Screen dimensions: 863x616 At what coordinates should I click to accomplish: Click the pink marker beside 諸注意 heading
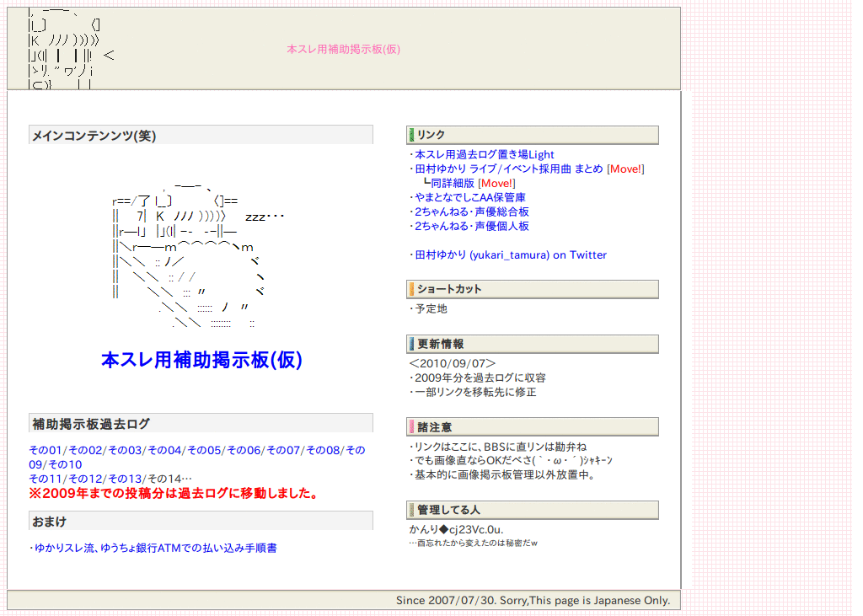pyautogui.click(x=410, y=426)
